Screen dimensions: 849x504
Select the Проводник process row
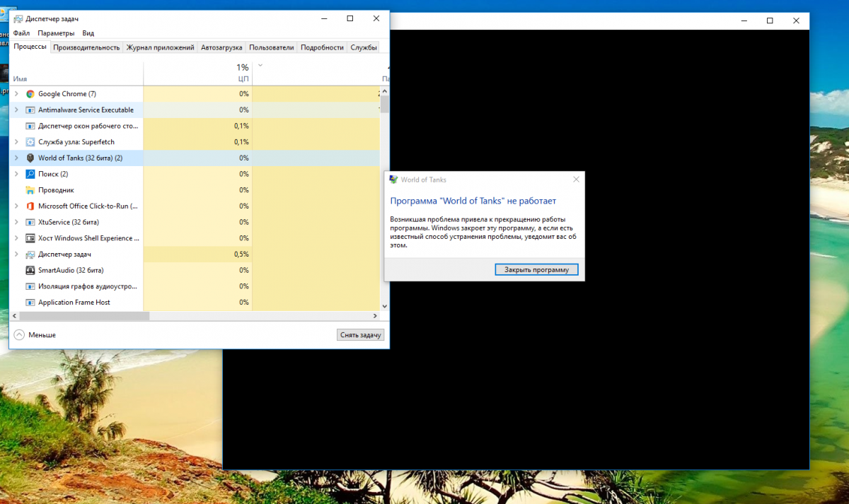tap(195, 190)
